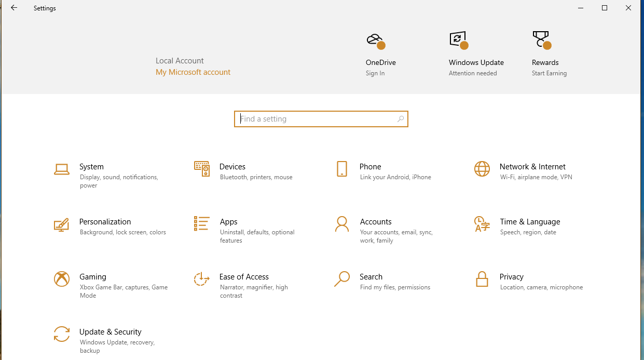
Task: Click 'Find my files, permissions' description
Action: pyautogui.click(x=395, y=287)
